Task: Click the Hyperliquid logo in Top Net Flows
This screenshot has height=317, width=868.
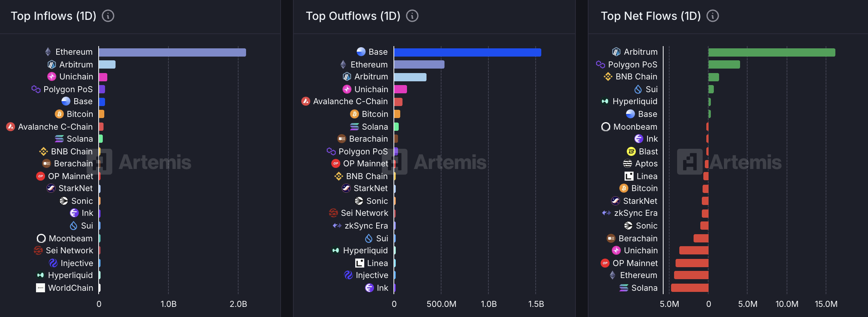Action: (605, 101)
